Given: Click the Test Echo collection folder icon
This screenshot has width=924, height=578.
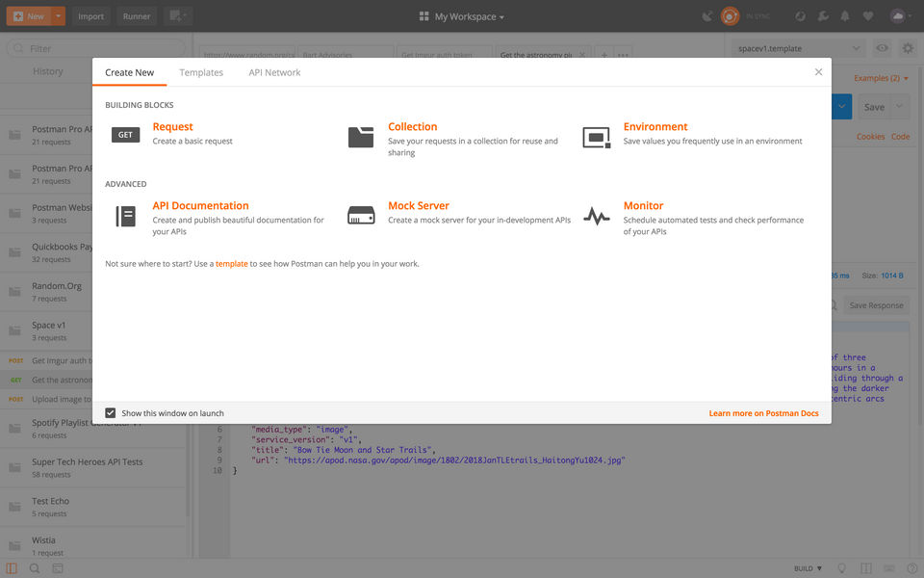Looking at the screenshot, I should (14, 507).
